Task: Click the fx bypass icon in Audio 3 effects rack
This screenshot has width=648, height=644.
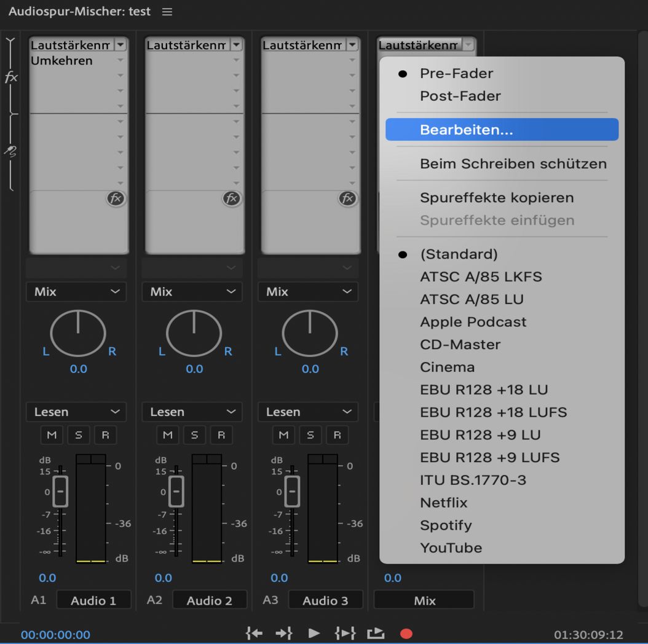Action: click(x=347, y=198)
